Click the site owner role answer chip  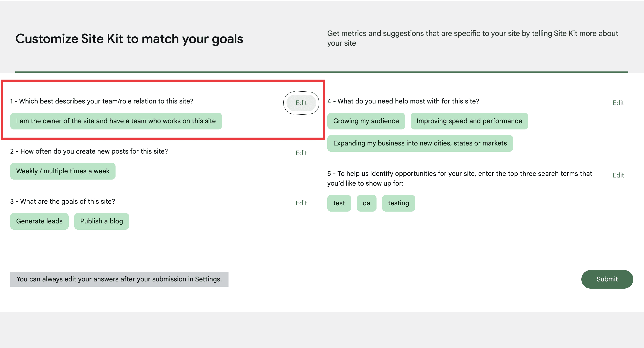coord(116,121)
